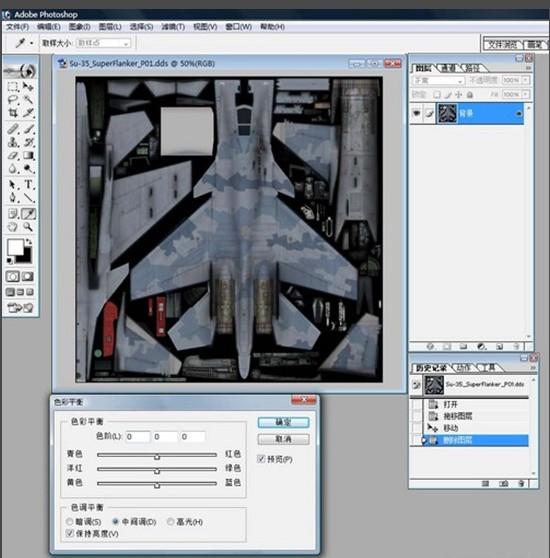
Task: Click the Jump to ImageReady button
Action: click(x=20, y=307)
